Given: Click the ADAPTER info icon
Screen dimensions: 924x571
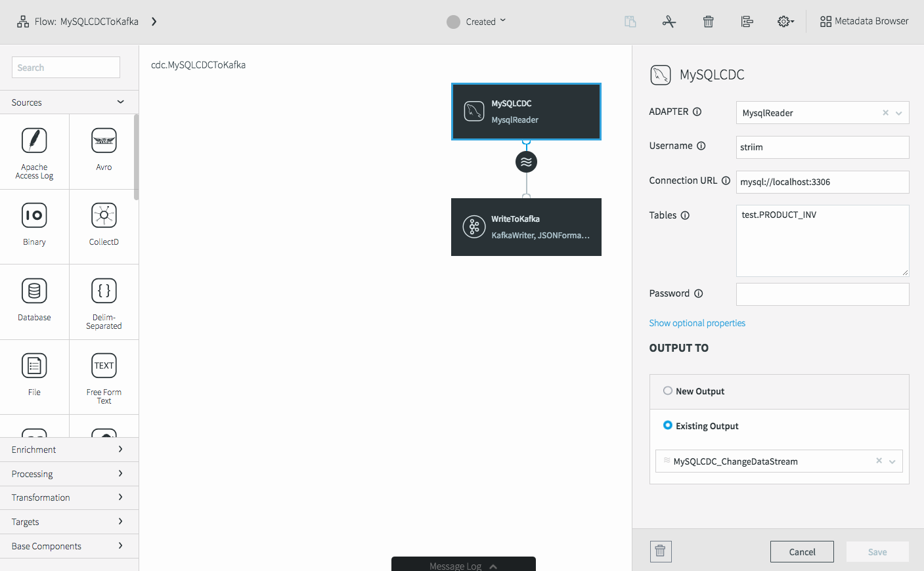Looking at the screenshot, I should (x=697, y=112).
